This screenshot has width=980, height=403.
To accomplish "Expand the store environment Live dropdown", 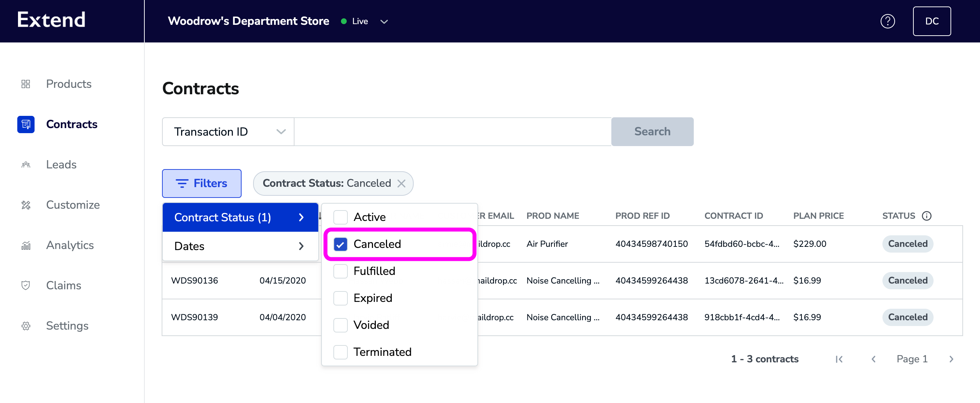I will (x=384, y=22).
